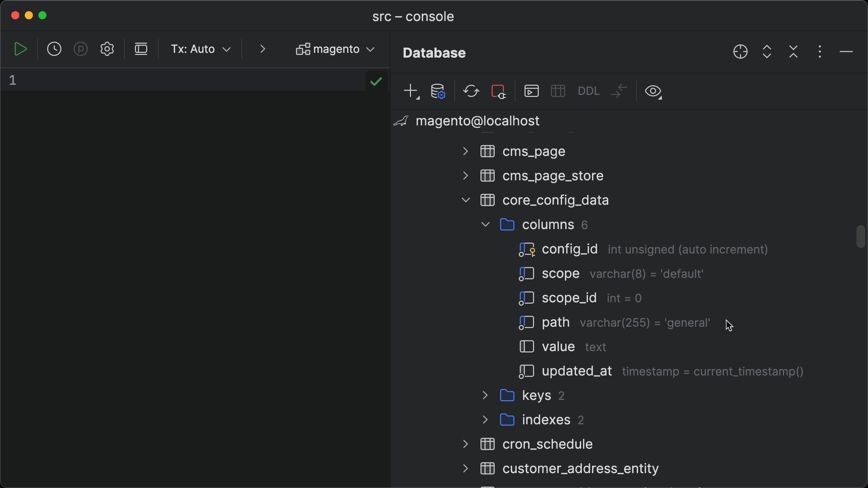Run the query with the green Execute button
868x488 pixels.
tap(20, 49)
